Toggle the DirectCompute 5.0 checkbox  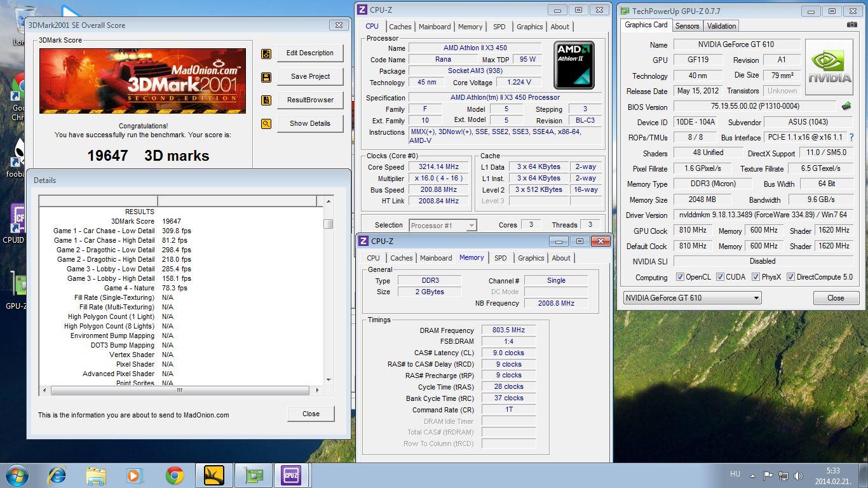pyautogui.click(x=791, y=277)
